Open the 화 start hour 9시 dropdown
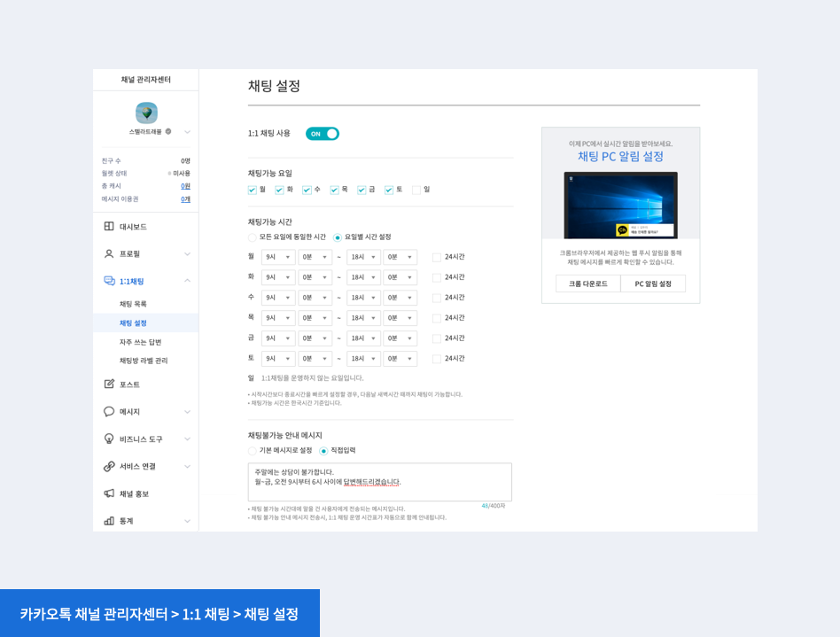 (278, 277)
